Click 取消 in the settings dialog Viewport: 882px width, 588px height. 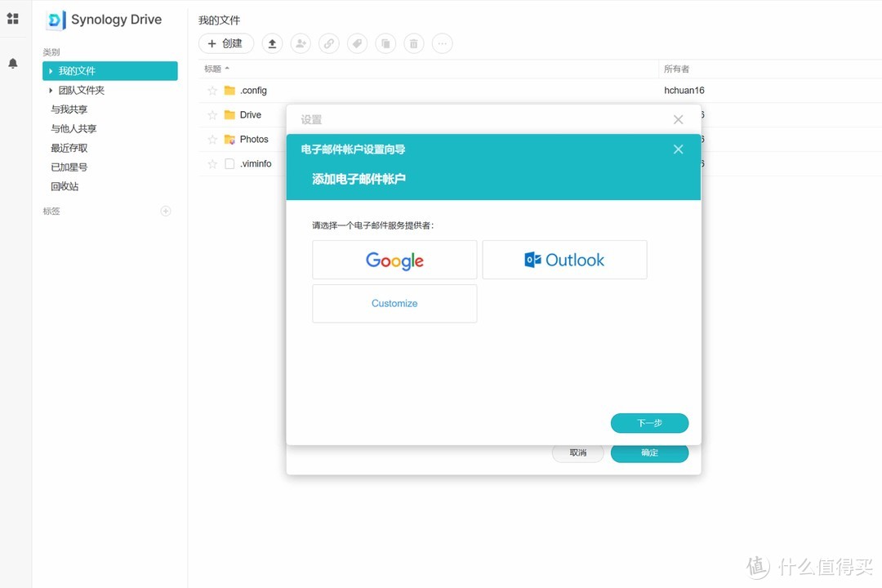[x=578, y=453]
